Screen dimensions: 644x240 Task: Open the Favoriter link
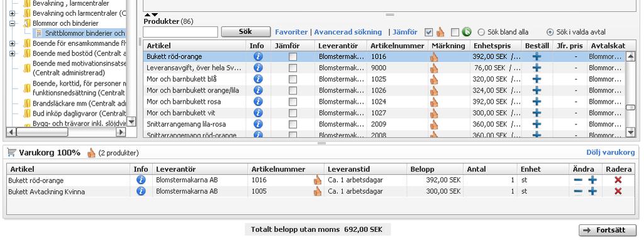(291, 32)
